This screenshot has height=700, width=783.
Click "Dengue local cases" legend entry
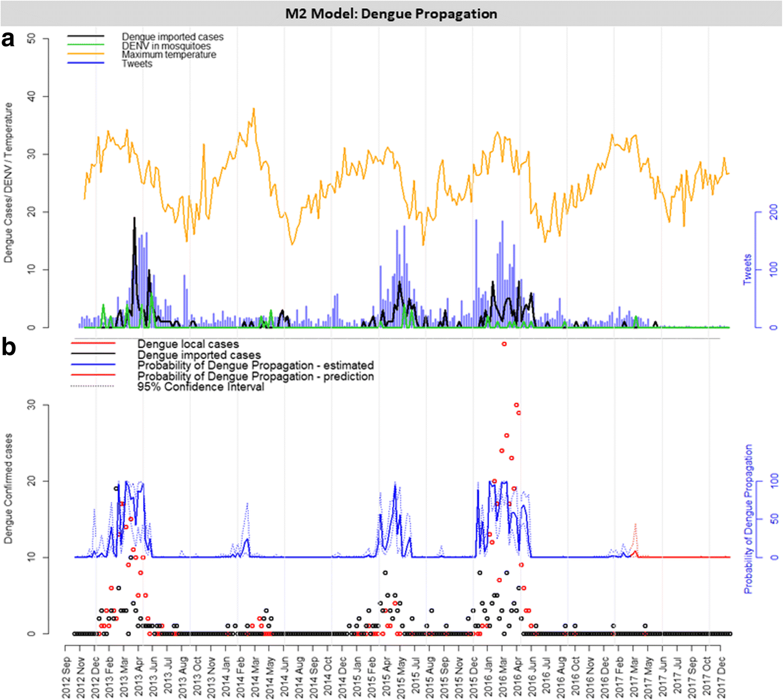188,344
